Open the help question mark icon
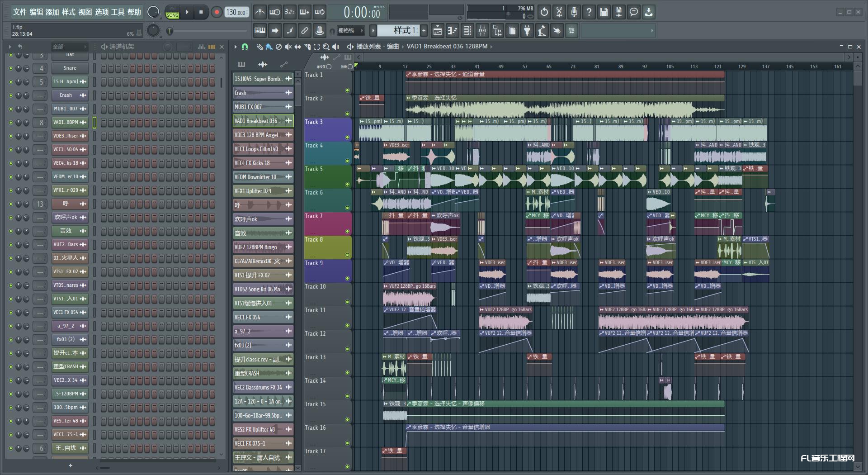The image size is (868, 475). point(589,12)
